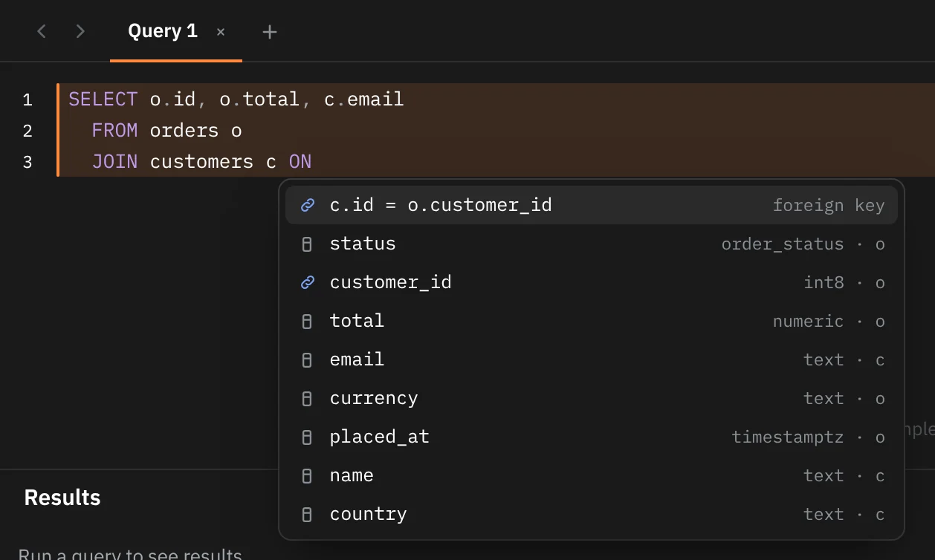Click line number 3 in the gutter
This screenshot has width=935, height=560.
pyautogui.click(x=27, y=162)
